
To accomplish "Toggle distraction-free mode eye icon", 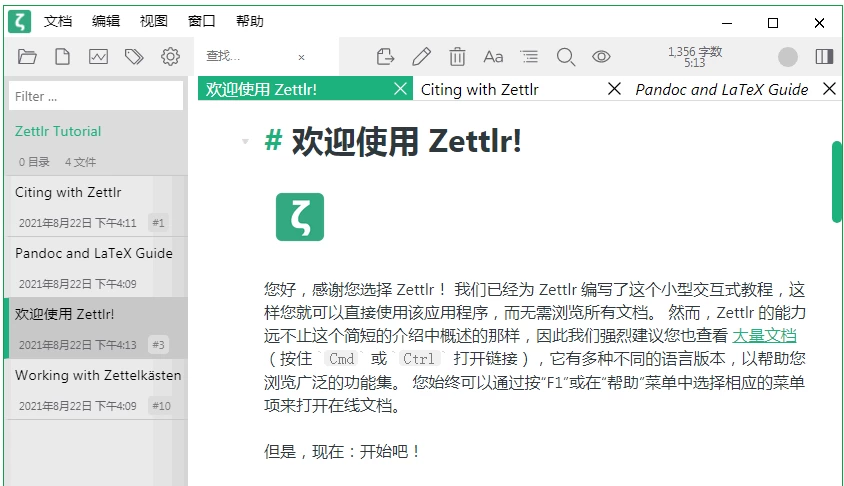I will click(x=601, y=57).
